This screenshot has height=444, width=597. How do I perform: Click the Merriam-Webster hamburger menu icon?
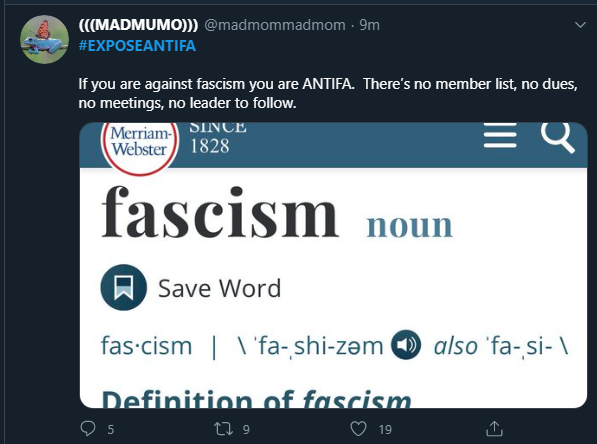500,135
